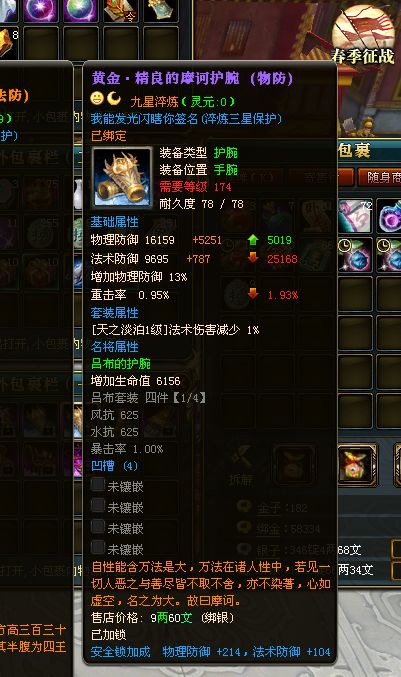Click the green up arrow beside 5019

[x=253, y=240]
